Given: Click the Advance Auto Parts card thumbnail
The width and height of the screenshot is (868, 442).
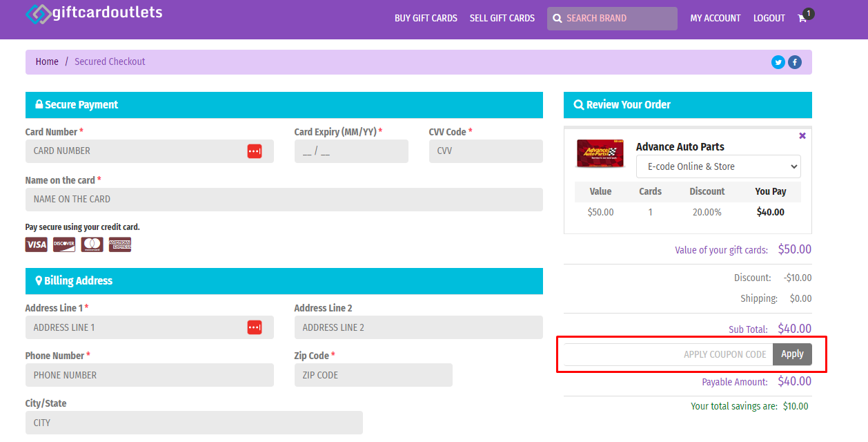Looking at the screenshot, I should [600, 153].
